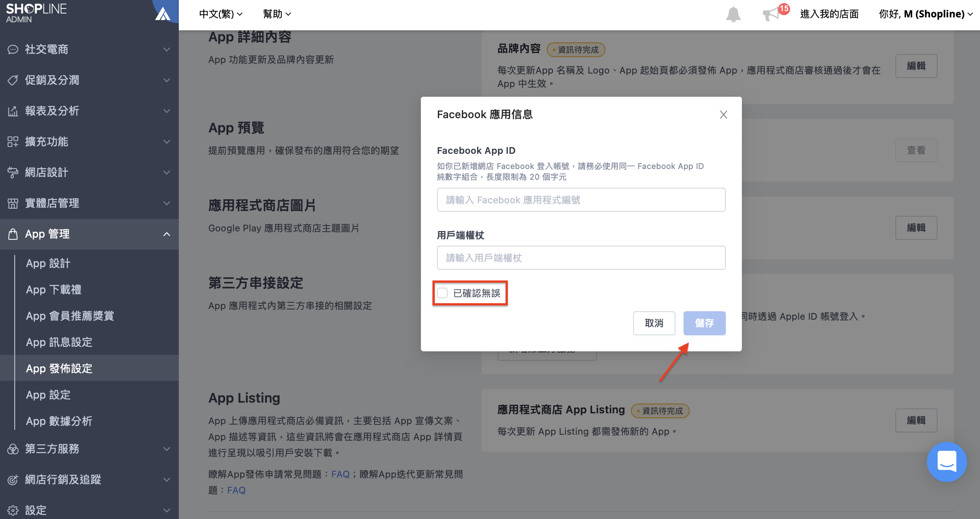Click the 促銷及分潤 tag icon

tap(13, 80)
